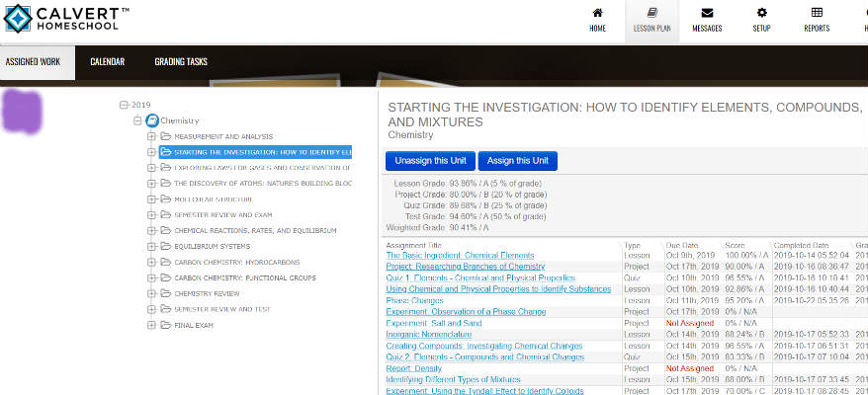Click folder icon beside Molecular Structure
Screen dimensions: 868x395
coord(165,199)
